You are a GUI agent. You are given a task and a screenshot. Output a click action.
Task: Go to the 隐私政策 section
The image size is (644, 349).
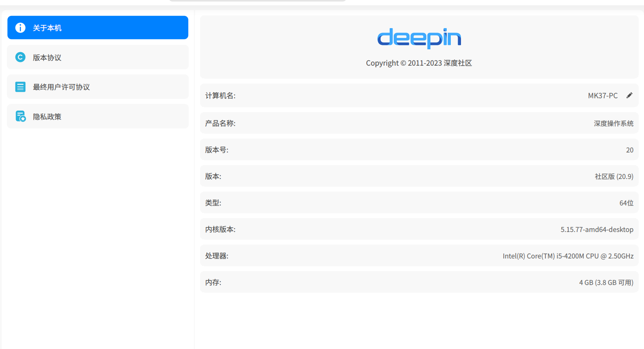tap(98, 117)
